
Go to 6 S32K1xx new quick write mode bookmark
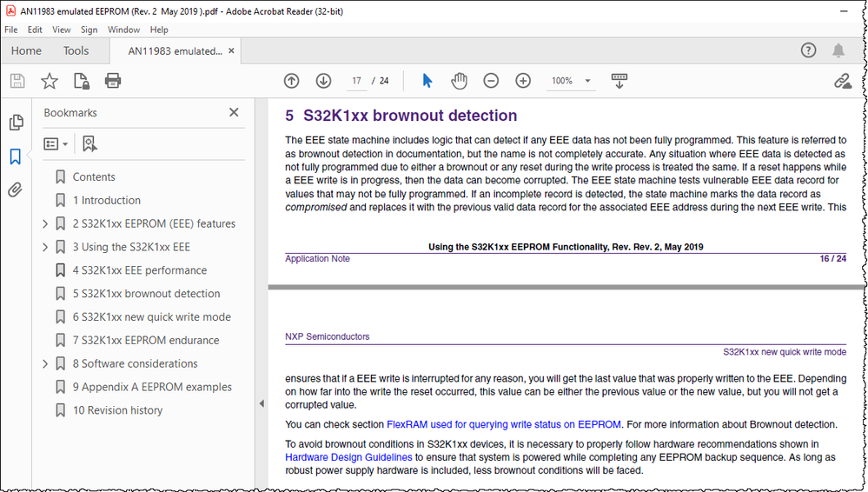[x=152, y=317]
